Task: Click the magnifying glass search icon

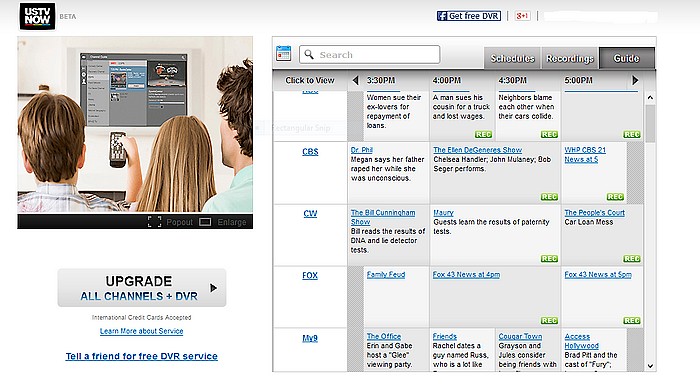Action: pyautogui.click(x=308, y=54)
